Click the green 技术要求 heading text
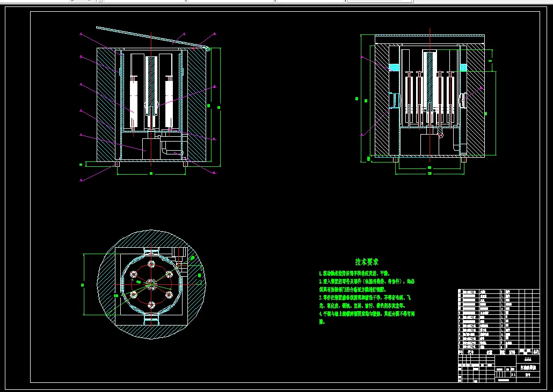This screenshot has height=392, width=553. tap(367, 262)
